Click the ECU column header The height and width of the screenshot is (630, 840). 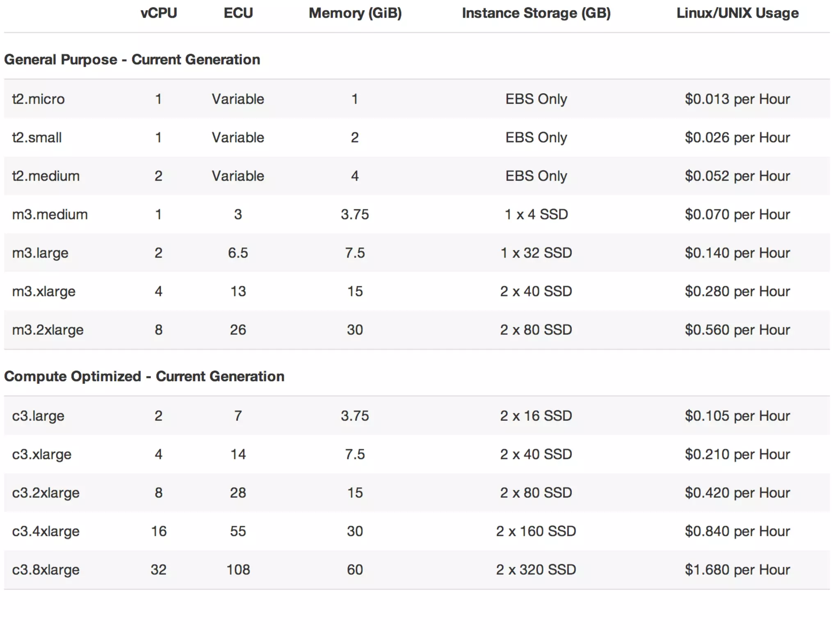(238, 13)
